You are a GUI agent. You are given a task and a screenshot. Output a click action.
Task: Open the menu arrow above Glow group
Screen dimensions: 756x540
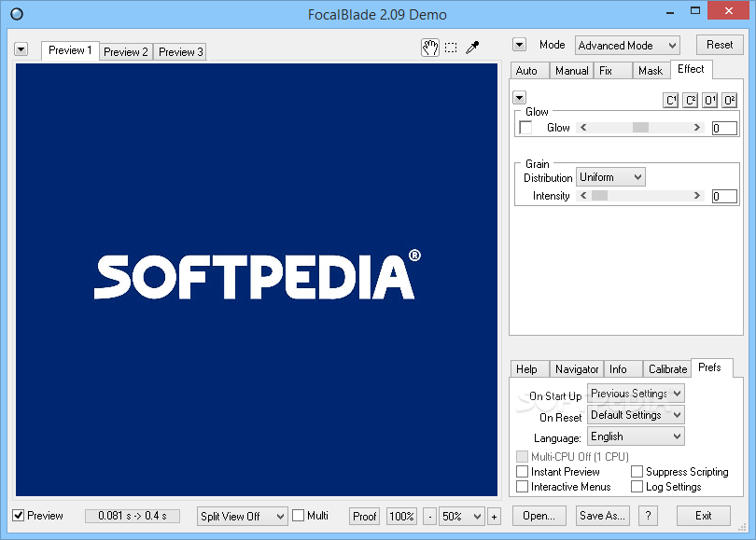519,98
